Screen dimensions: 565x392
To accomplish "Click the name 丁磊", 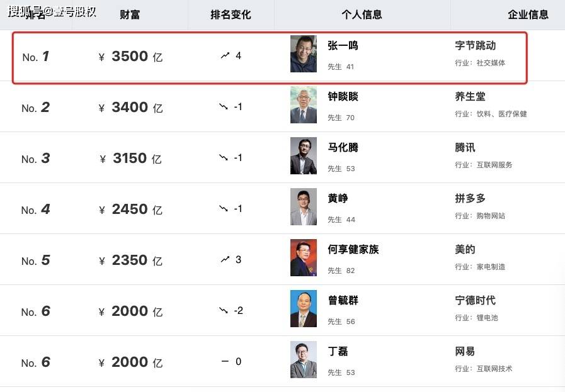I will coord(338,351).
